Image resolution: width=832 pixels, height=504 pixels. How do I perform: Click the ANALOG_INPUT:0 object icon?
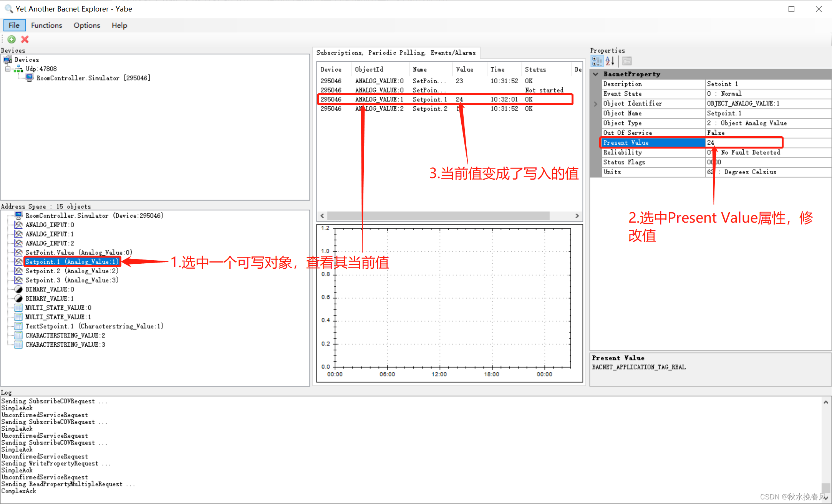pos(18,225)
